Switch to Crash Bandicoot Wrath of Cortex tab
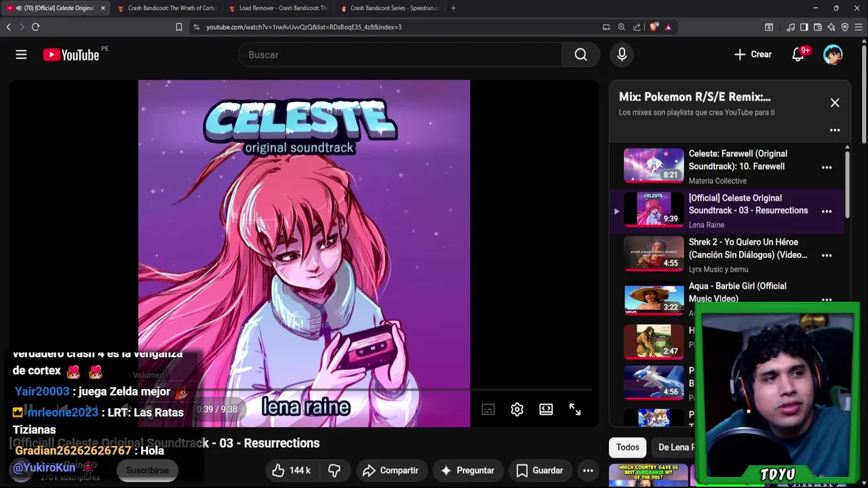Screen dimensions: 868x488 (167, 8)
